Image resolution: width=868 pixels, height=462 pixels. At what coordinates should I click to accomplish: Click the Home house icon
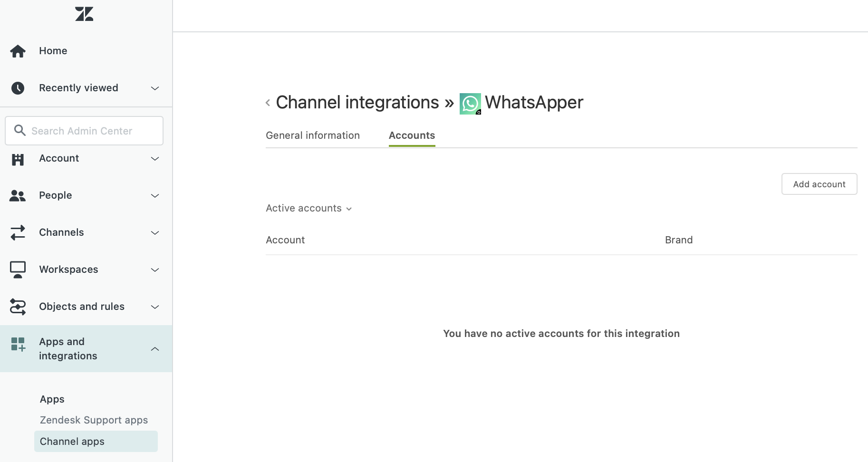click(x=18, y=51)
